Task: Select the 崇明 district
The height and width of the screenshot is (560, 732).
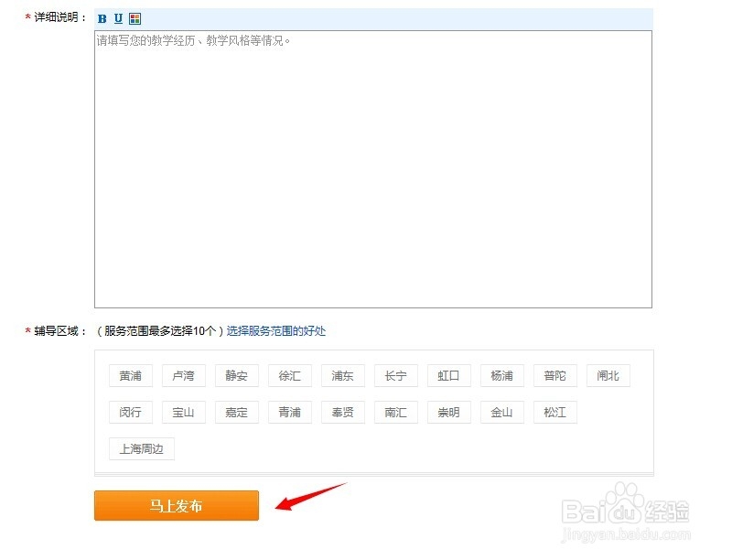Action: click(x=448, y=412)
